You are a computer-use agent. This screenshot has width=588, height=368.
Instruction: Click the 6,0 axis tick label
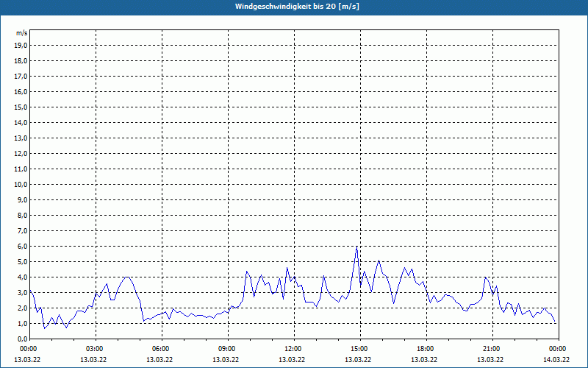point(23,247)
